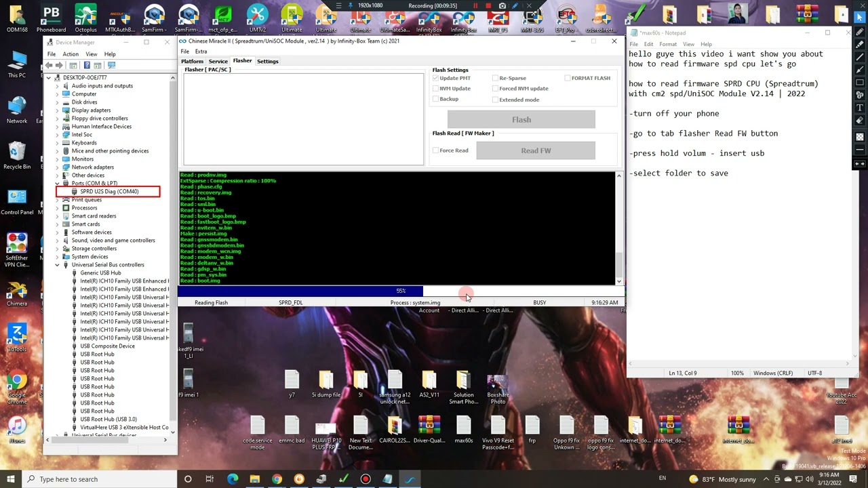Click Device Manager help toolbar icon
Image resolution: width=868 pixels, height=488 pixels.
pyautogui.click(x=87, y=65)
